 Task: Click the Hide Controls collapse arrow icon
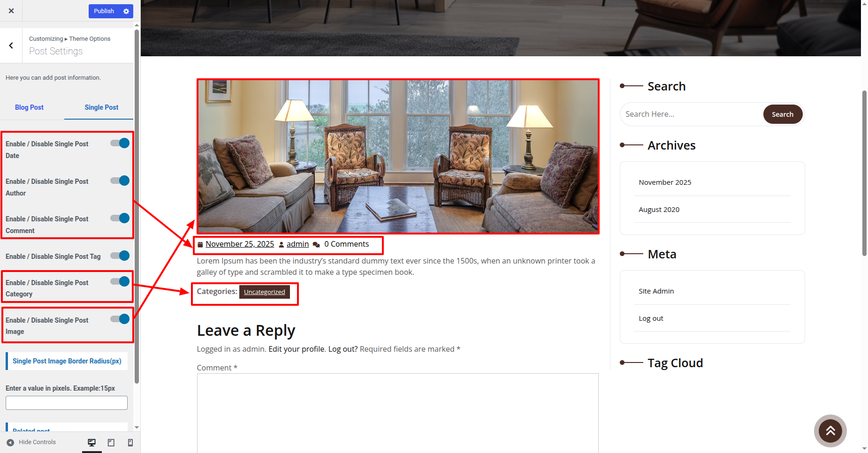point(10,442)
